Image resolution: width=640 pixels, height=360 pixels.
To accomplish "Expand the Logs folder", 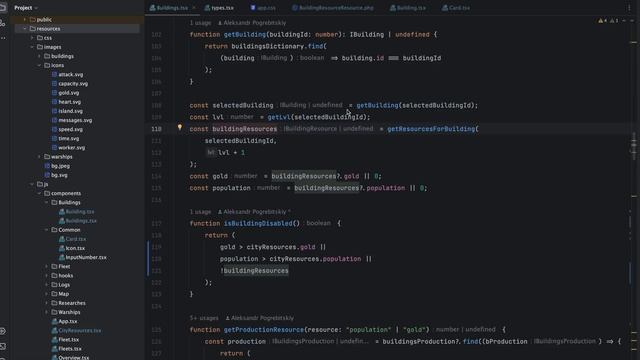I will 47,285.
